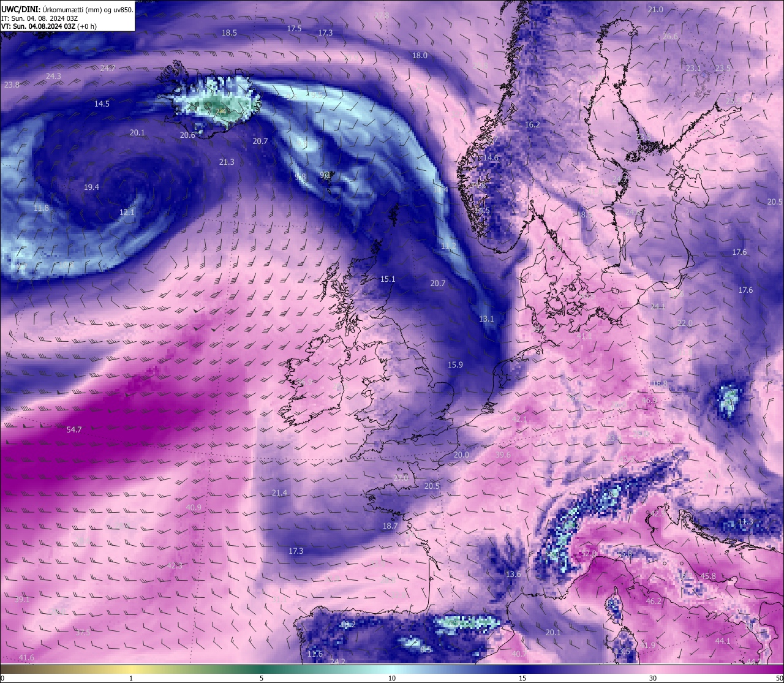Click the 13.6 value over southern France
Viewport: 784px width, 683px height.
[513, 575]
